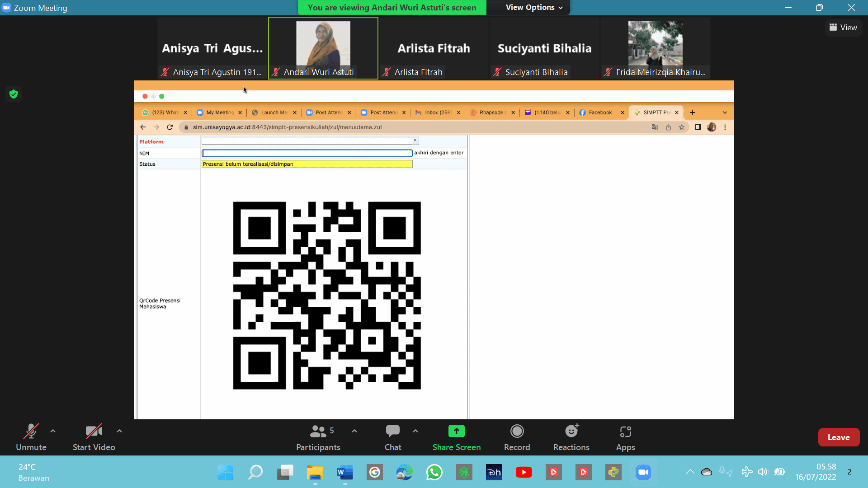Open the Reactions menu
868x488 pixels.
coord(571,437)
